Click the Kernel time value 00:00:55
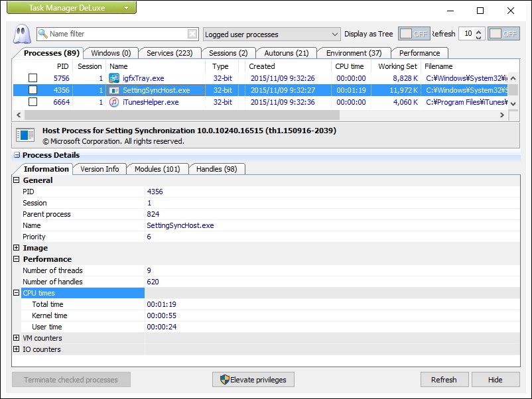This screenshot has height=399, width=532. click(x=161, y=315)
